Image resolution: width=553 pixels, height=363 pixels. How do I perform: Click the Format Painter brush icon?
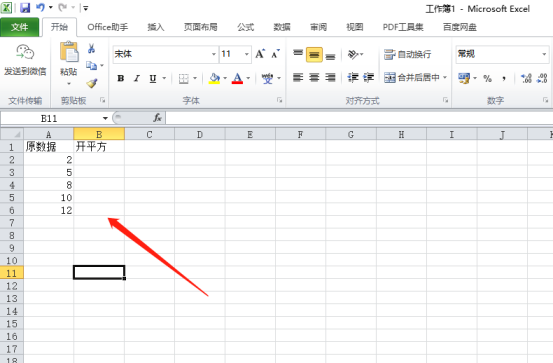(x=92, y=83)
